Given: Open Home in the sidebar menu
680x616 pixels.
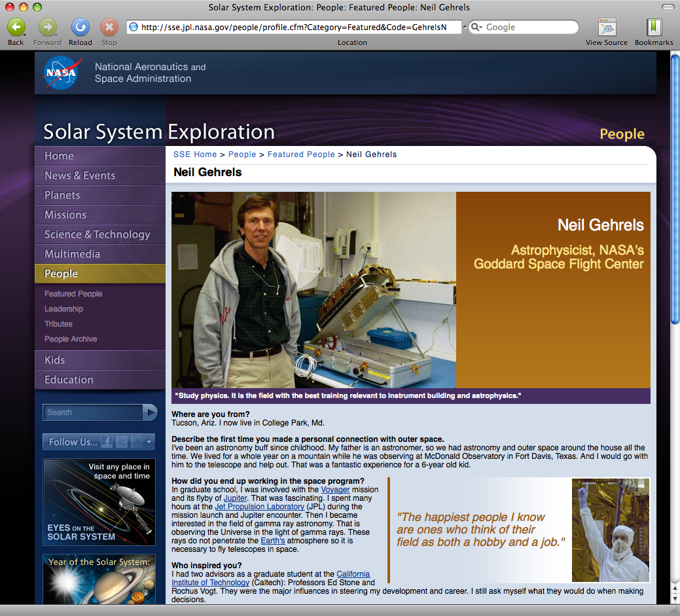Looking at the screenshot, I should pos(99,156).
